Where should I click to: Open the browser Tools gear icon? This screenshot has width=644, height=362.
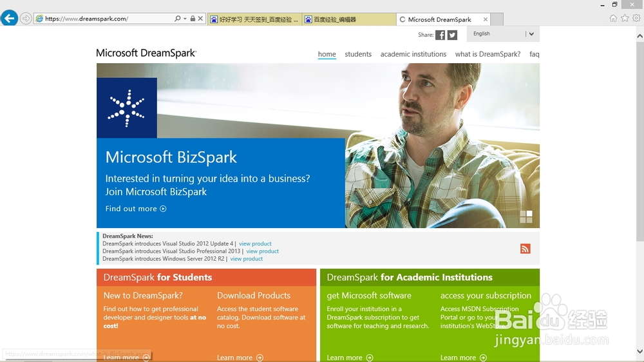coord(636,18)
